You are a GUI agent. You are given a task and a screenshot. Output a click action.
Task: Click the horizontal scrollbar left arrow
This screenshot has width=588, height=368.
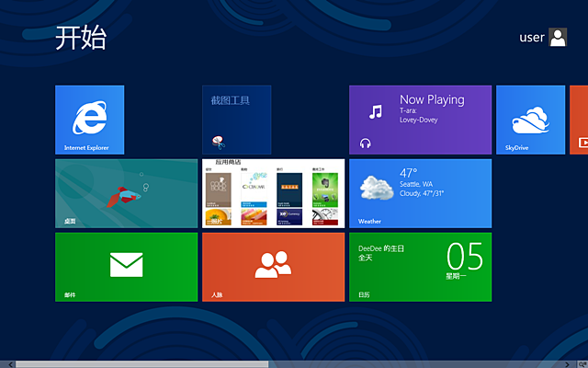(10, 364)
